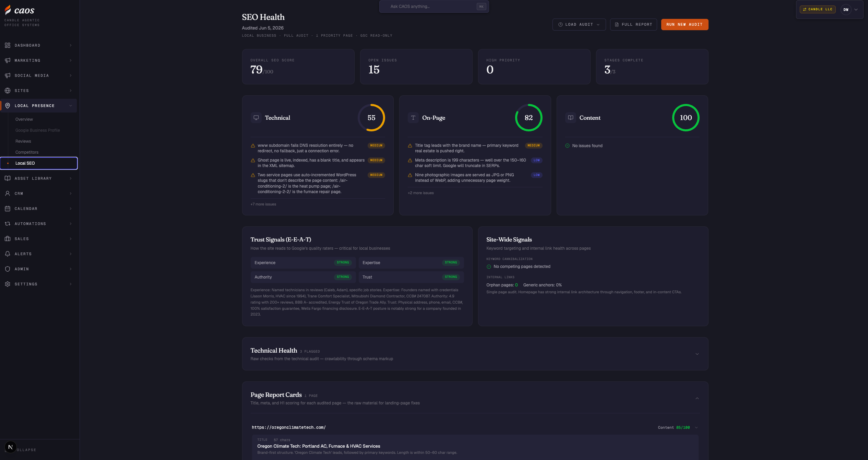This screenshot has width=868, height=460.
Task: Click the On-Page score 82 ring
Action: tap(528, 118)
